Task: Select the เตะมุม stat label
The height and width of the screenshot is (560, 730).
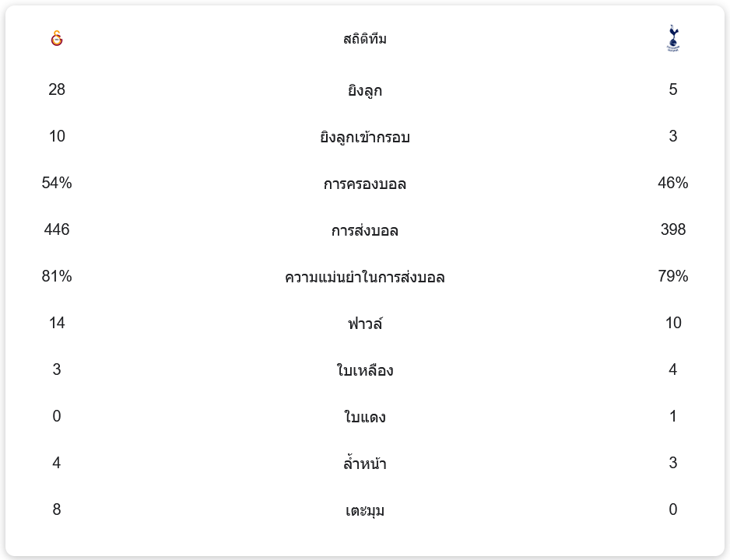Action: pos(365,510)
